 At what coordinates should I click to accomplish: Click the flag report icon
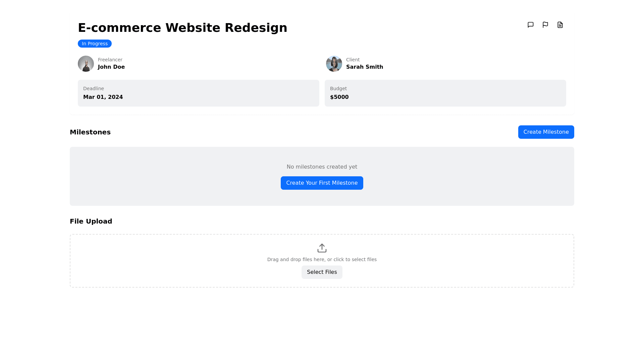545,25
